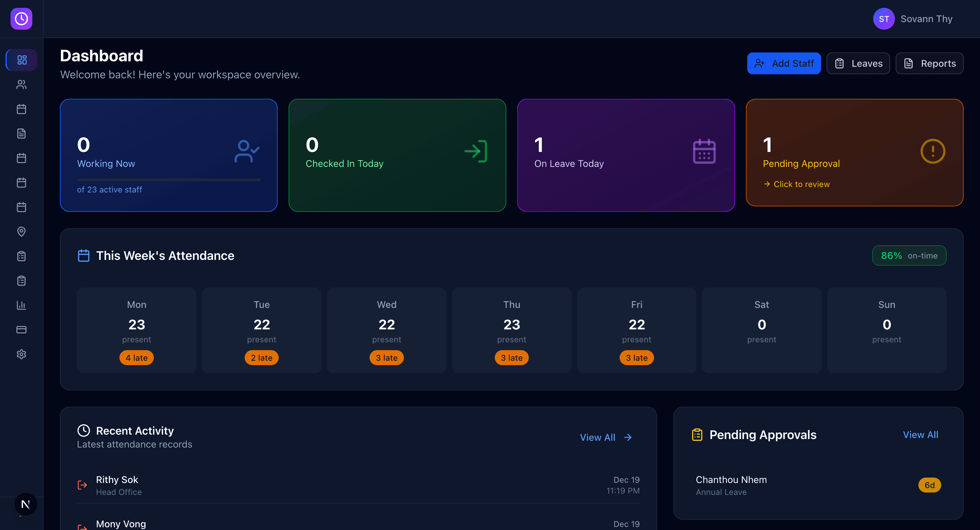Click the Add Staff button
The width and height of the screenshot is (980, 530).
coord(784,63)
